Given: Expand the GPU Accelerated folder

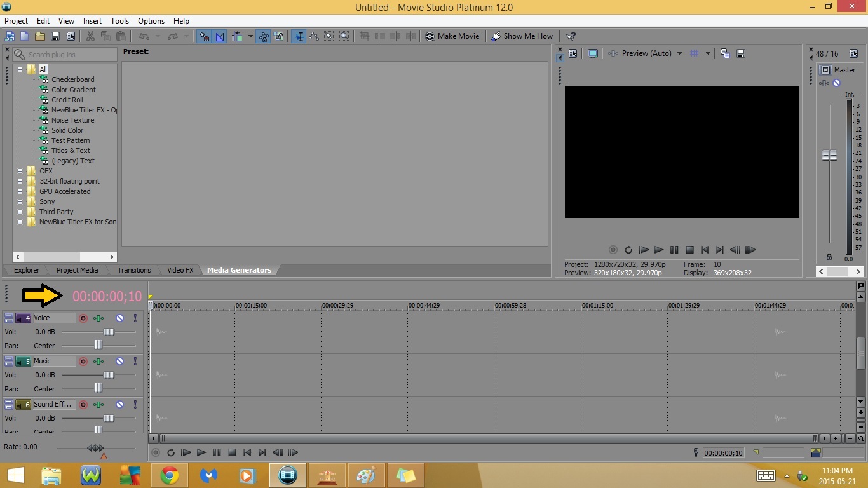Looking at the screenshot, I should pos(20,191).
